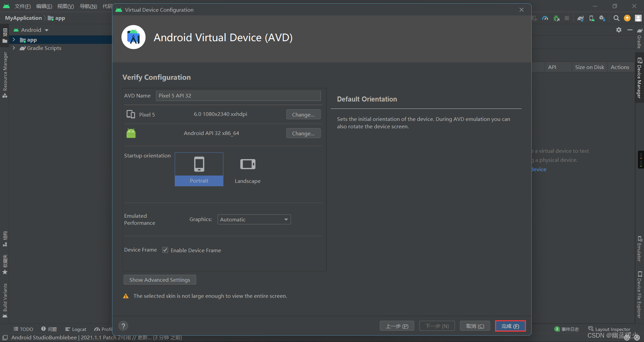Open the Logcat tool window tab
Image resolution: width=644 pixels, height=342 pixels.
(76, 329)
